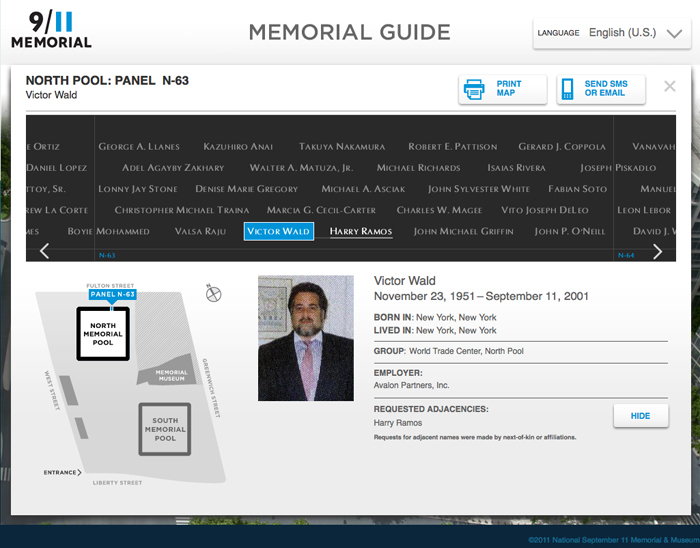Select the name Denise Marie Gregory
Image resolution: width=700 pixels, height=548 pixels.
pyautogui.click(x=246, y=189)
